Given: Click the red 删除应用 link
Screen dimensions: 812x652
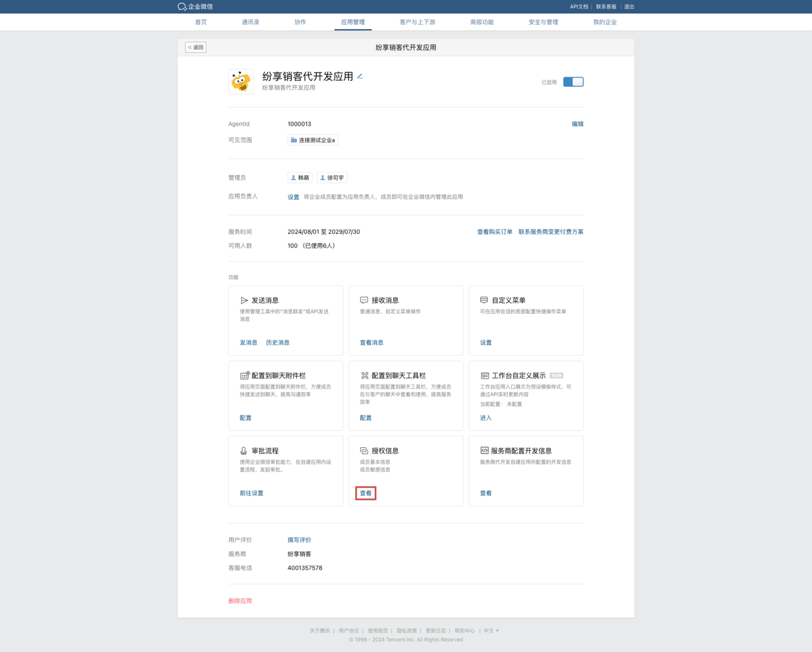Looking at the screenshot, I should 240,601.
